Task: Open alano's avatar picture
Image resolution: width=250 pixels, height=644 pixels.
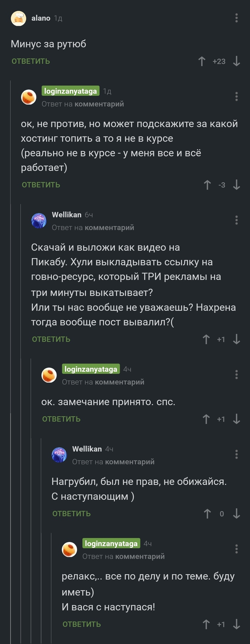Action: click(x=19, y=18)
